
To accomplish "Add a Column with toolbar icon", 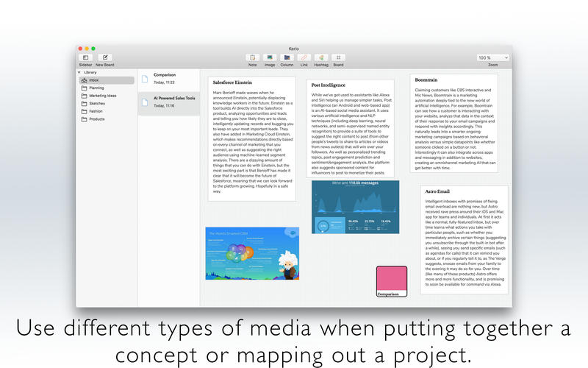I will click(x=287, y=57).
